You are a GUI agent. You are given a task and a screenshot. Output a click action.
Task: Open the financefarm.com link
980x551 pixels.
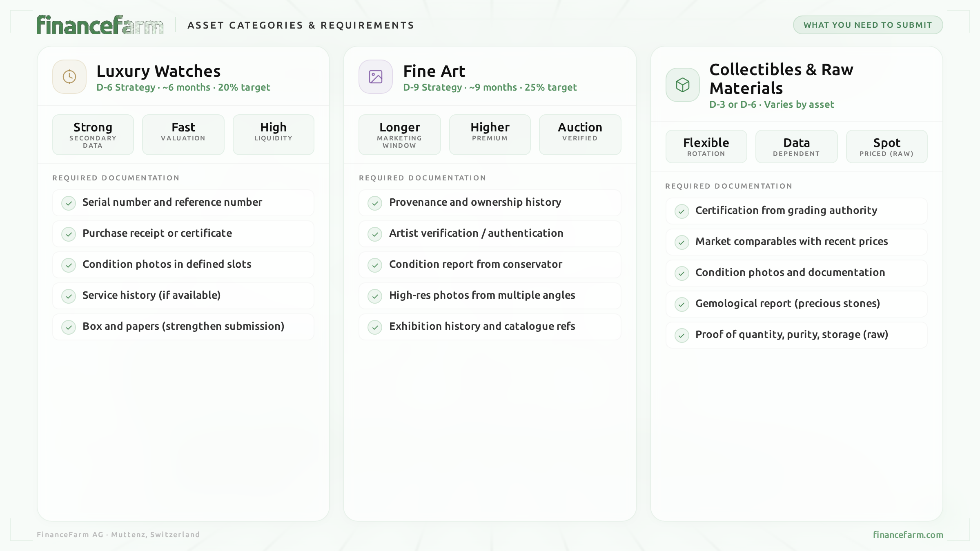[908, 535]
